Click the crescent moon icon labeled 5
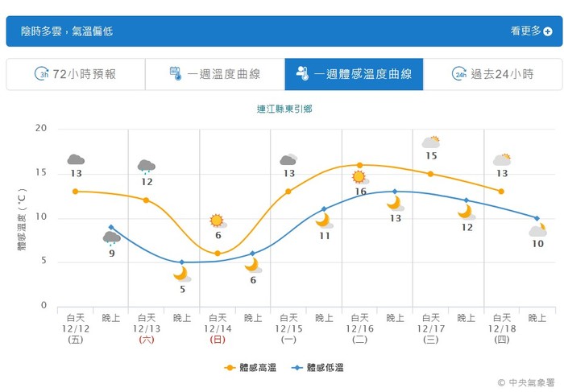 coord(182,274)
